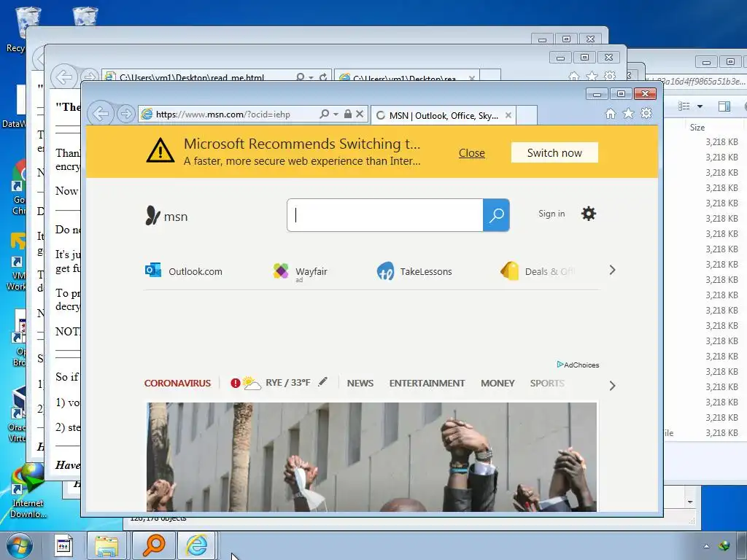Show more categories with the nav chevron
The height and width of the screenshot is (560, 747).
tap(612, 386)
